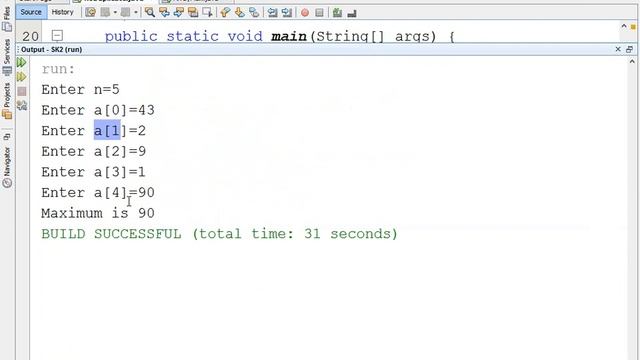Click the 'BUILD SUCCESSFUL' output line

(x=220, y=234)
